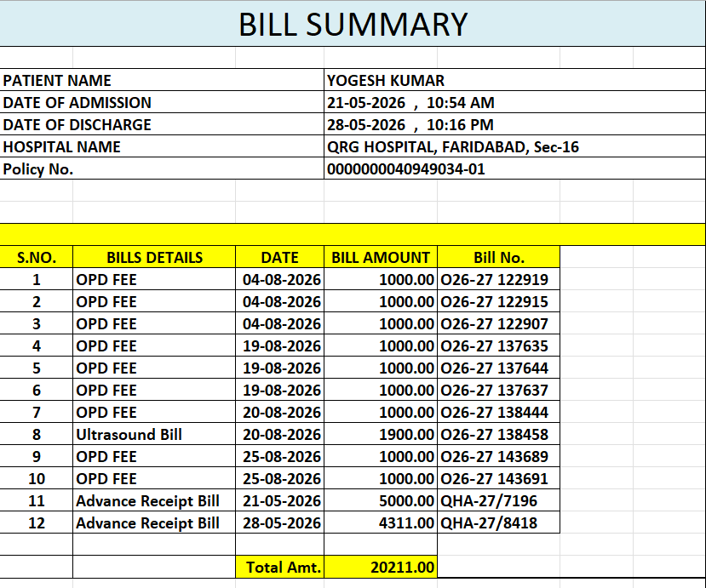The height and width of the screenshot is (588, 706).
Task: Click serial number 8 cell
Action: [x=37, y=434]
